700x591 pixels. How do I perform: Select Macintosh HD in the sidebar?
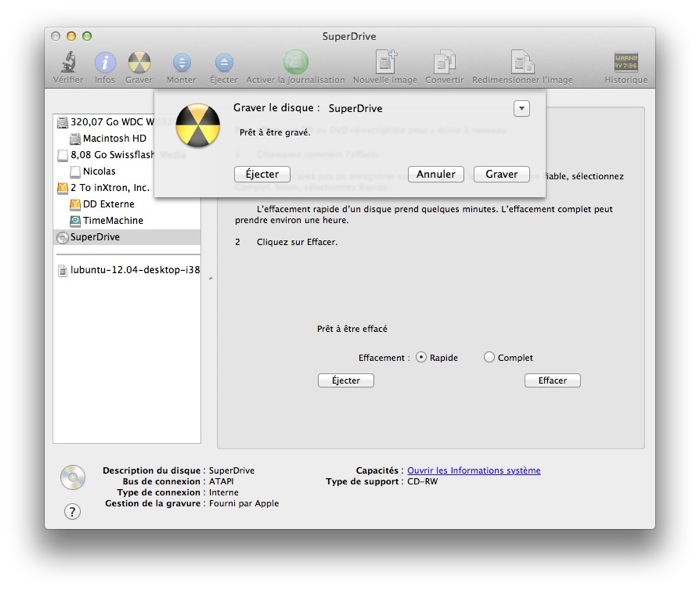[x=127, y=139]
